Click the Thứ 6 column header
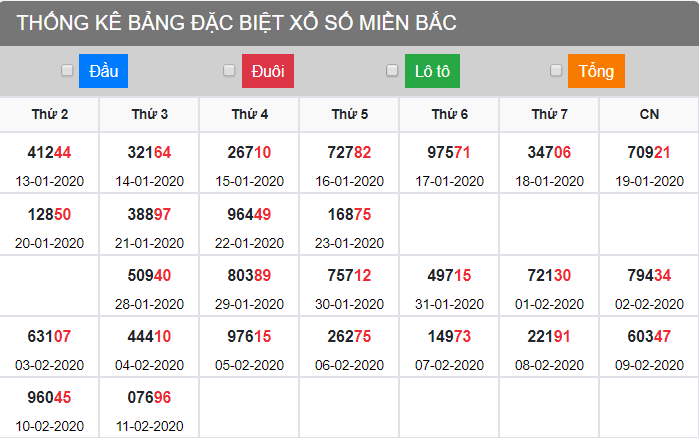Viewport: 699px width, 438px height. (x=449, y=114)
